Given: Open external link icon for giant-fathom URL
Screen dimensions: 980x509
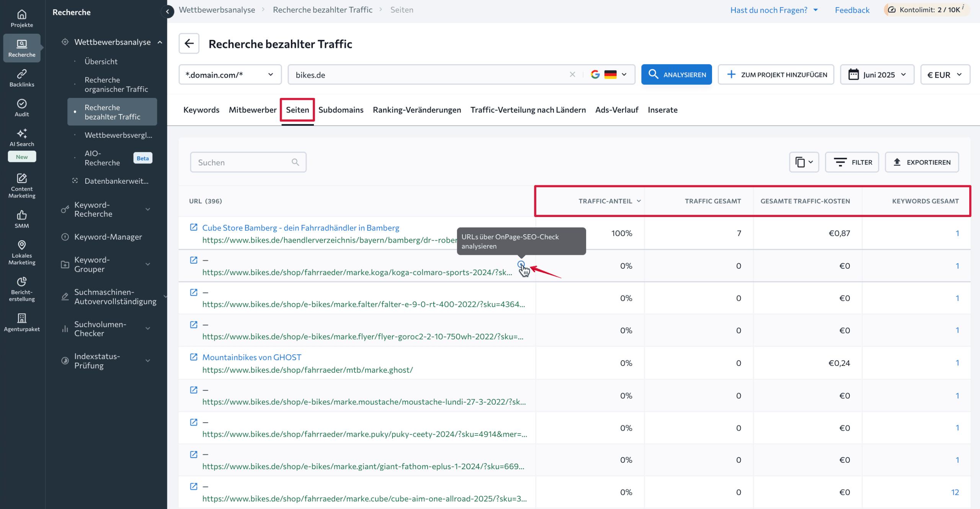Looking at the screenshot, I should click(194, 454).
